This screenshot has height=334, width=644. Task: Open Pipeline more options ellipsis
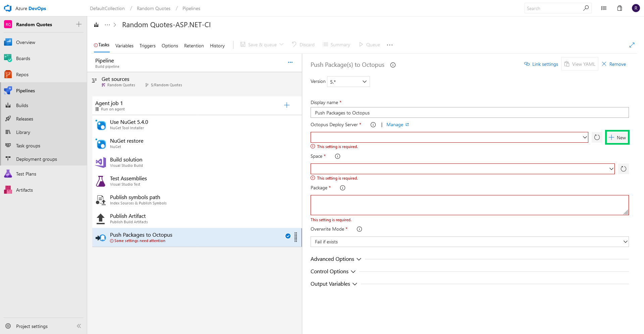point(290,62)
